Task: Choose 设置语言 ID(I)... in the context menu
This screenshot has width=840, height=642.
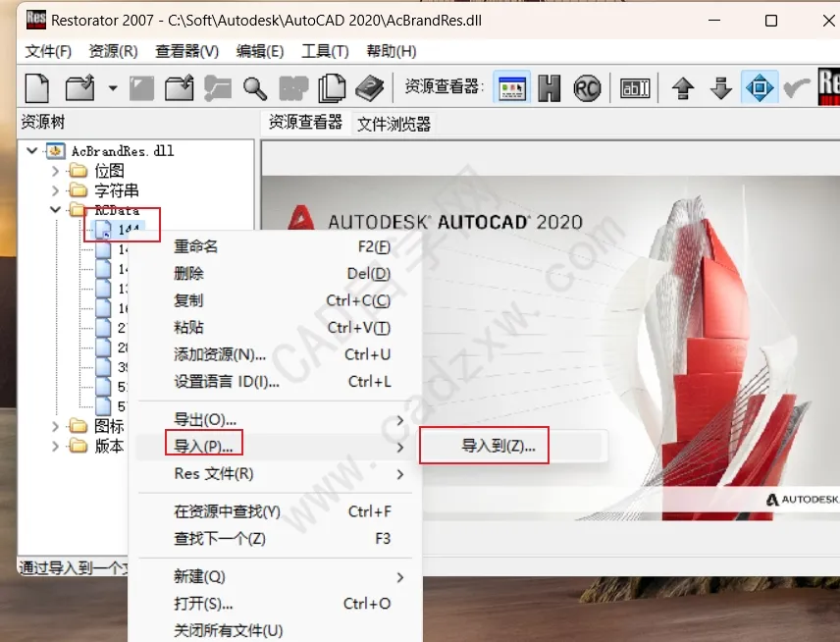Action: pos(275,382)
